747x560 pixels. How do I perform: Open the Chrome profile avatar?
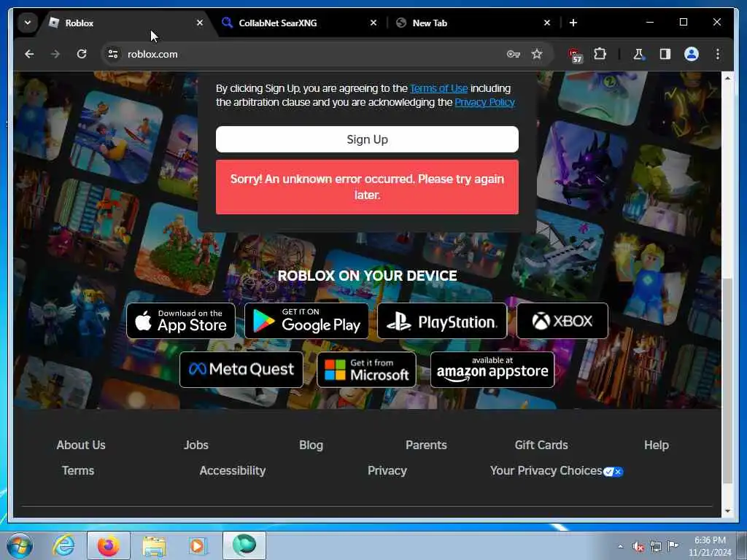click(692, 54)
